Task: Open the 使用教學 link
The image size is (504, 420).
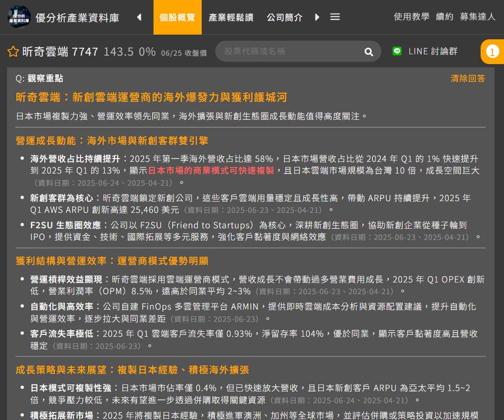Action: pos(411,16)
